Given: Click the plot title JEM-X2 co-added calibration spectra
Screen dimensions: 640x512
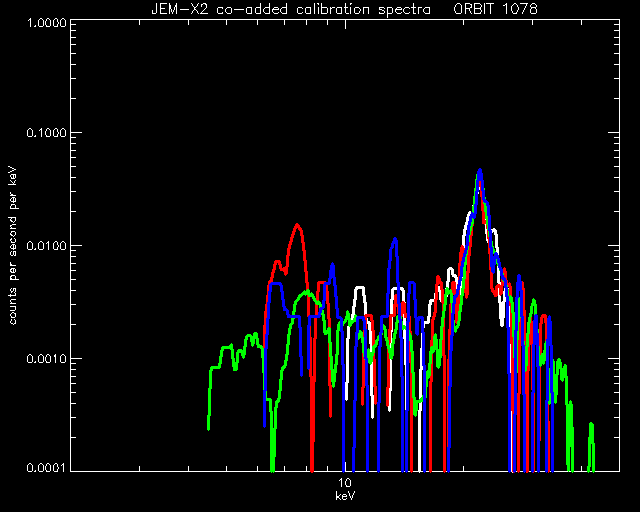Looking at the screenshot, I should (x=291, y=9).
